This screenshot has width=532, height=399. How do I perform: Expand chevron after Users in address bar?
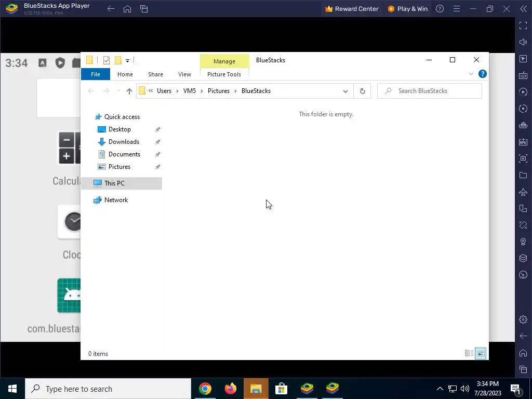pyautogui.click(x=177, y=91)
